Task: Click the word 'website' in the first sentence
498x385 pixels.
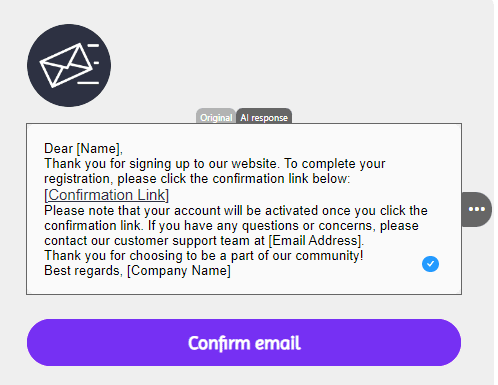Action: (x=254, y=164)
